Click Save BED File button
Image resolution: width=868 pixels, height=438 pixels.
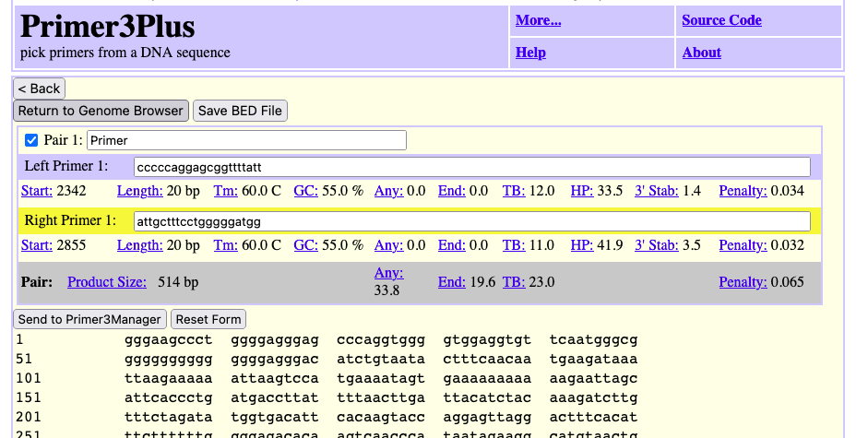[x=240, y=111]
